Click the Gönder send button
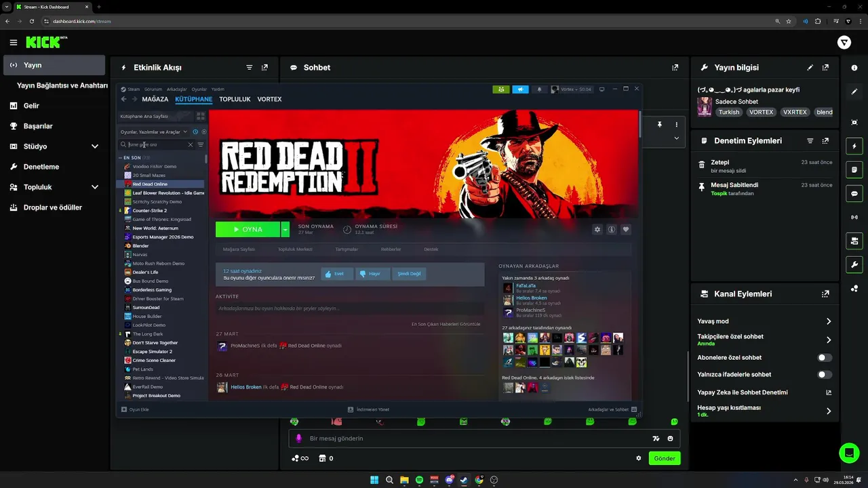Image resolution: width=868 pixels, height=488 pixels. [x=664, y=459]
